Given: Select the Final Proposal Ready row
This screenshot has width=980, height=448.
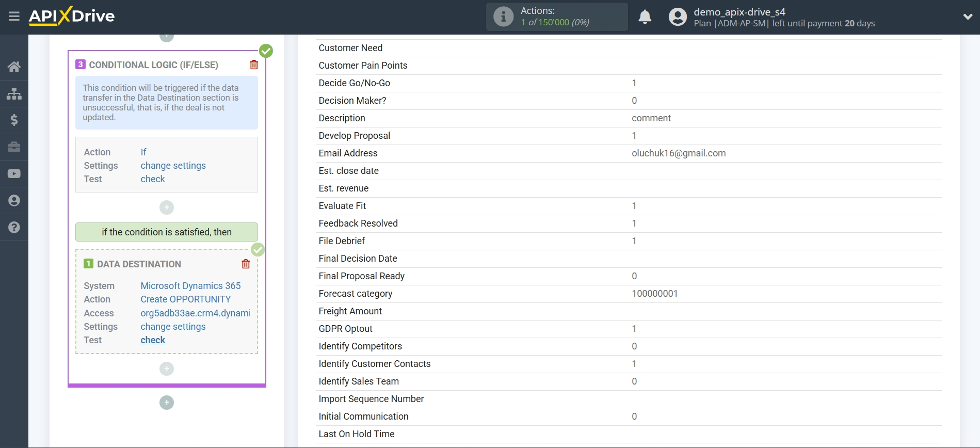Looking at the screenshot, I should [629, 276].
